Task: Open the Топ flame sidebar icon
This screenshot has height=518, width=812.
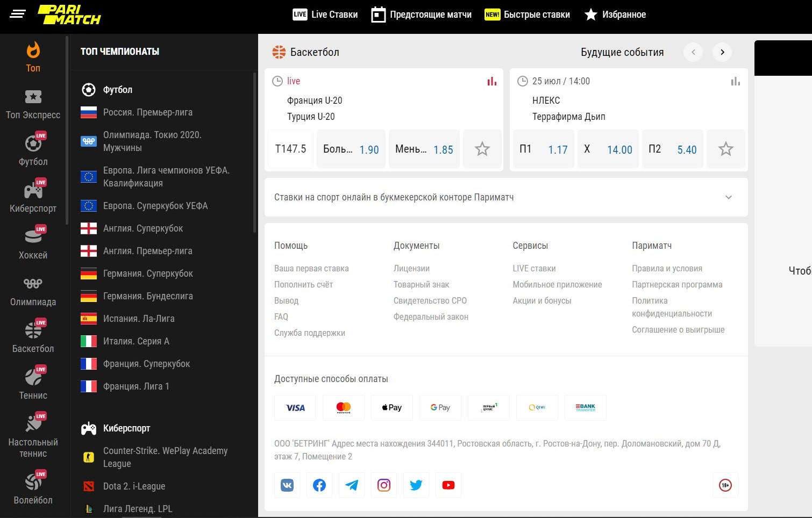Action: click(x=33, y=57)
